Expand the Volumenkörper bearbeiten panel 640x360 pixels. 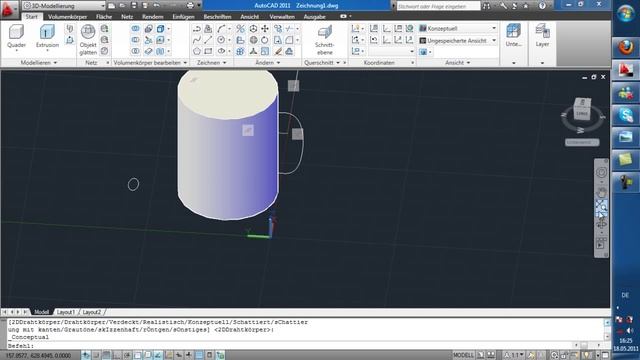(150, 62)
